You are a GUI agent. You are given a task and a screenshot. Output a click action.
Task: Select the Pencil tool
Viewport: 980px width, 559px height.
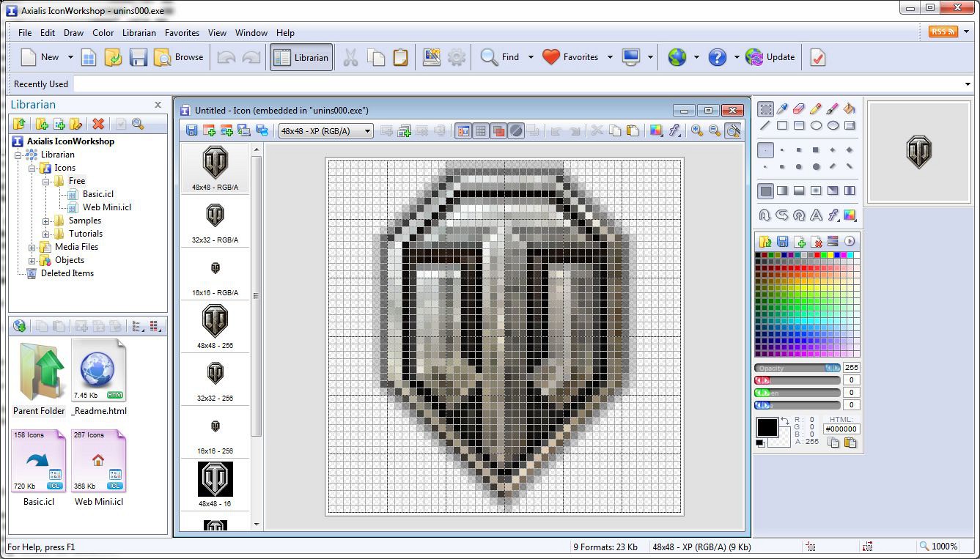click(x=816, y=109)
